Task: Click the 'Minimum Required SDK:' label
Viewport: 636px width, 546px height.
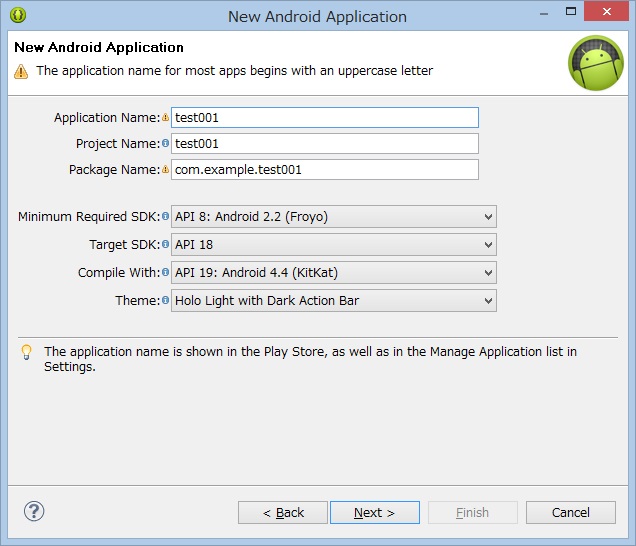Action: [x=89, y=217]
